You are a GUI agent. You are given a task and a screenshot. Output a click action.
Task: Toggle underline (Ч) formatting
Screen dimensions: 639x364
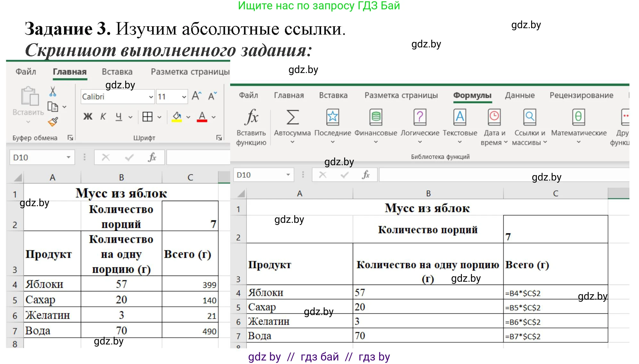click(x=118, y=116)
